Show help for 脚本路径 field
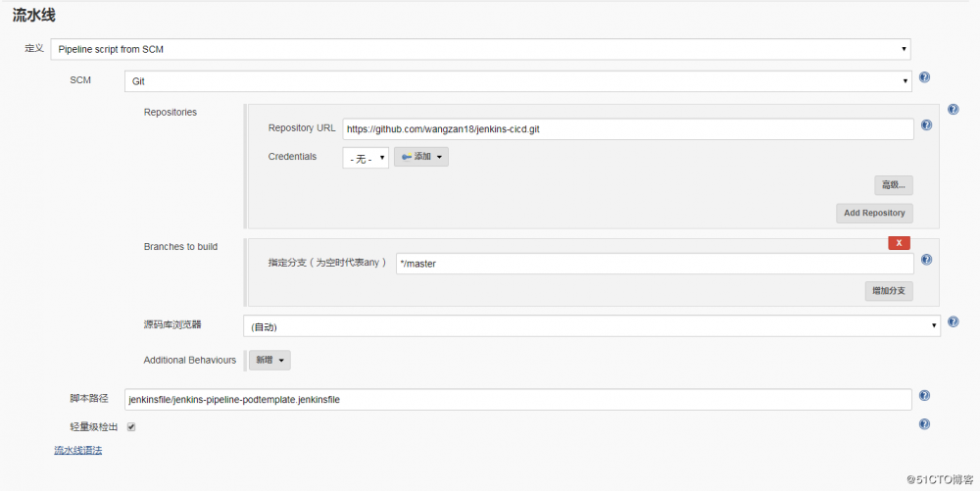Screen dimensions: 980x491 [x=924, y=395]
